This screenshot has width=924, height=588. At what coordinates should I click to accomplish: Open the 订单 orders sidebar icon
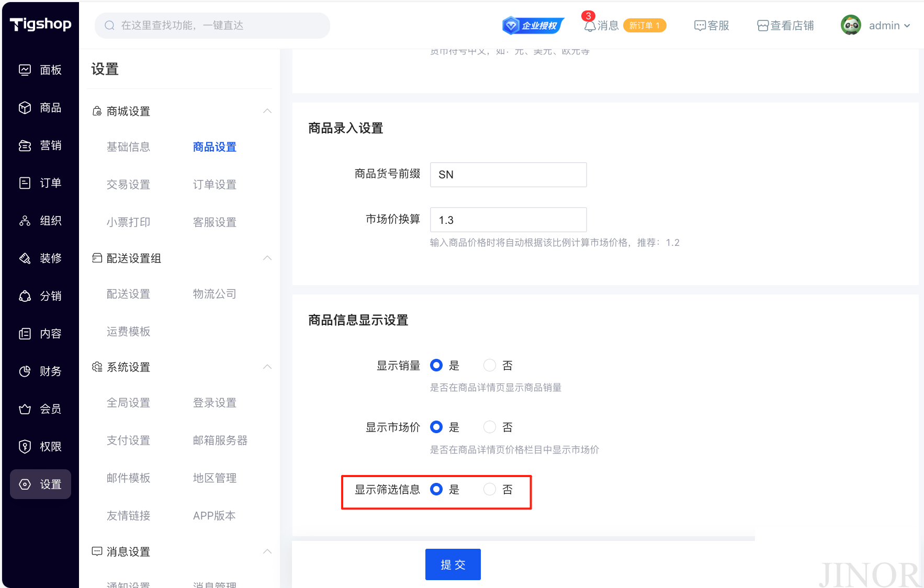pos(25,183)
